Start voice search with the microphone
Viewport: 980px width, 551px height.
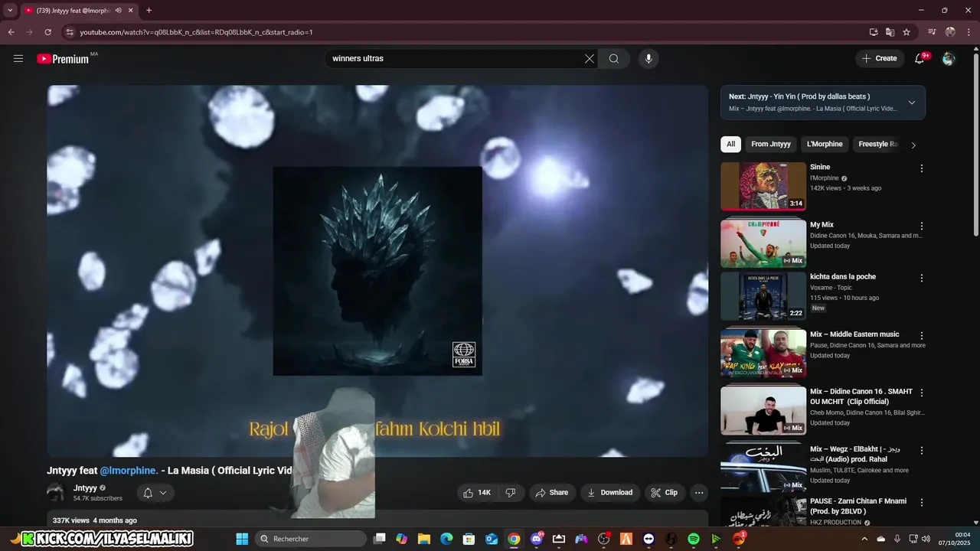coord(648,59)
